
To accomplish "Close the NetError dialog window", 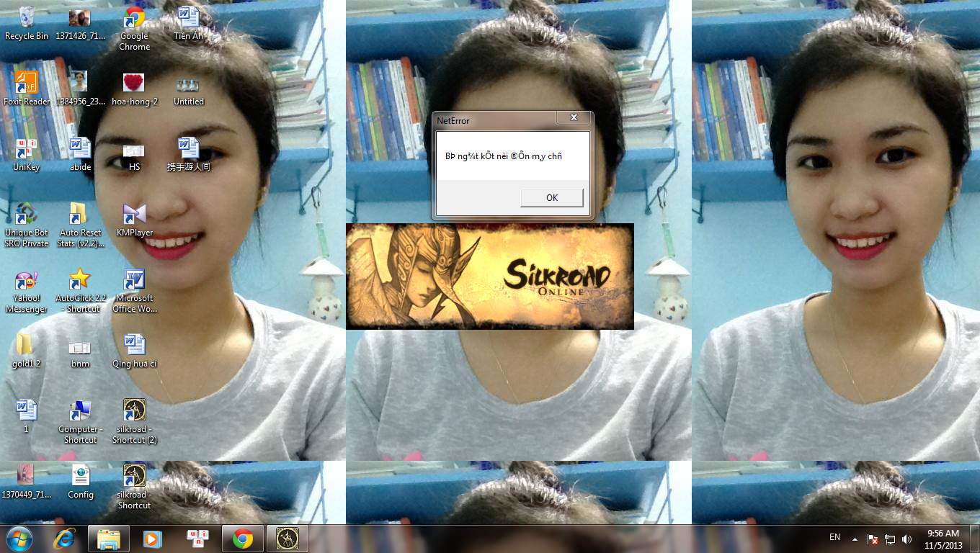I will point(574,117).
